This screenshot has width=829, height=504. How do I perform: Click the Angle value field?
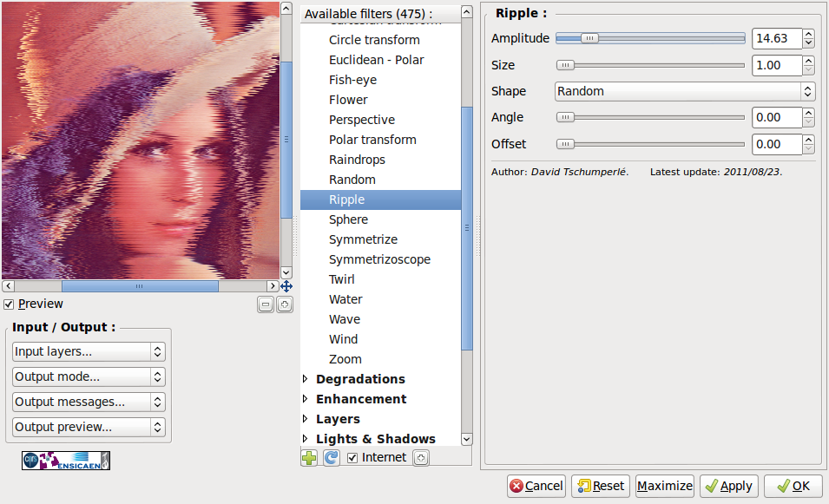(x=777, y=117)
